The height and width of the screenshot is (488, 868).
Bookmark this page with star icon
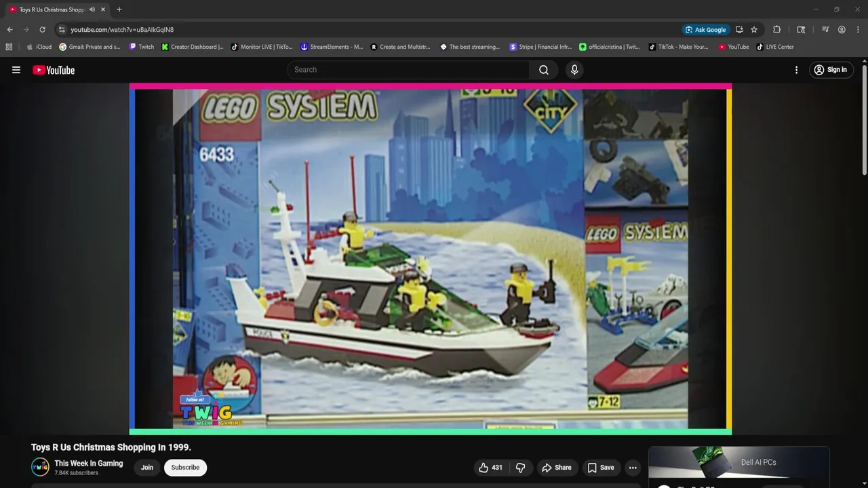click(754, 30)
